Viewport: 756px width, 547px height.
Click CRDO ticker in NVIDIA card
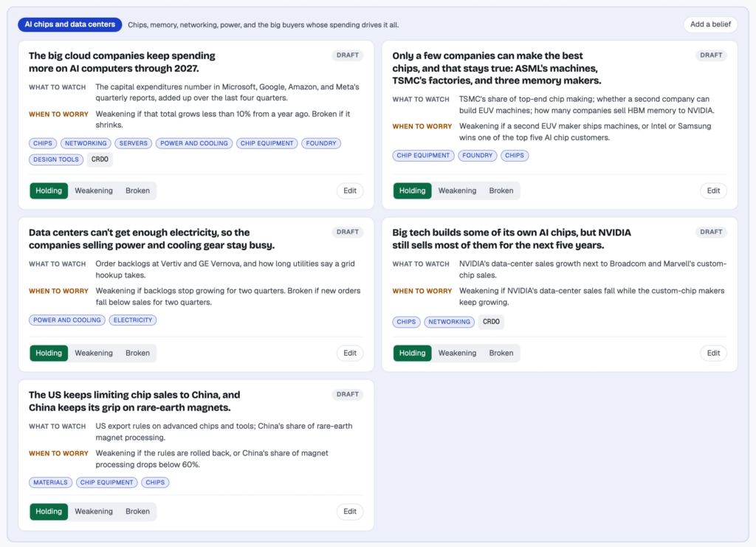coord(491,322)
